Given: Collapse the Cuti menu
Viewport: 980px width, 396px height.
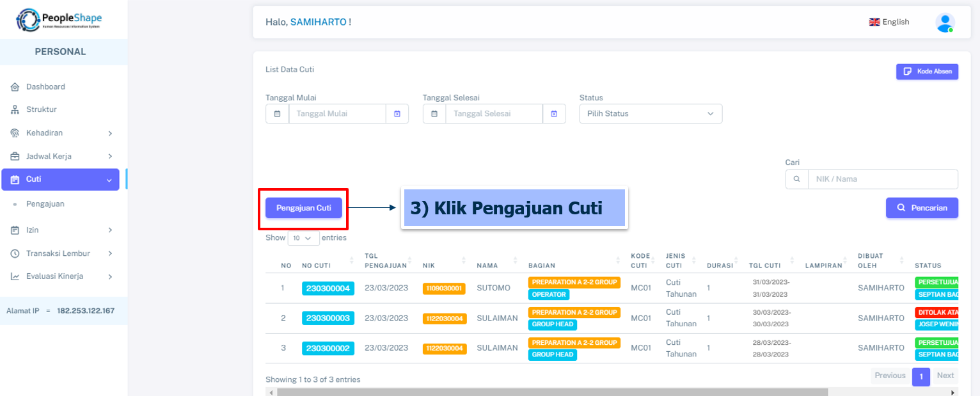Looking at the screenshot, I should click(60, 180).
